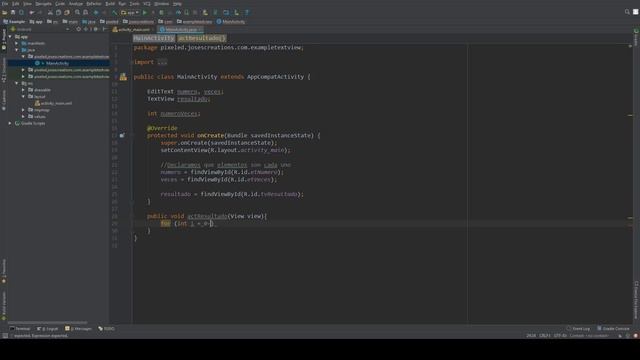Open the Code menu
Screen dimensions: 640x360
60,4
